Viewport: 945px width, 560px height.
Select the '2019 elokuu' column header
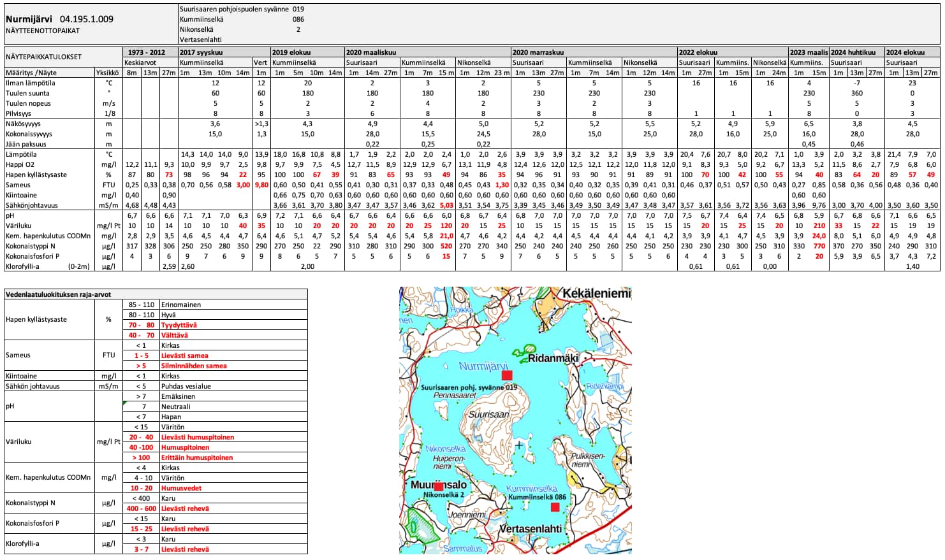[x=291, y=52]
